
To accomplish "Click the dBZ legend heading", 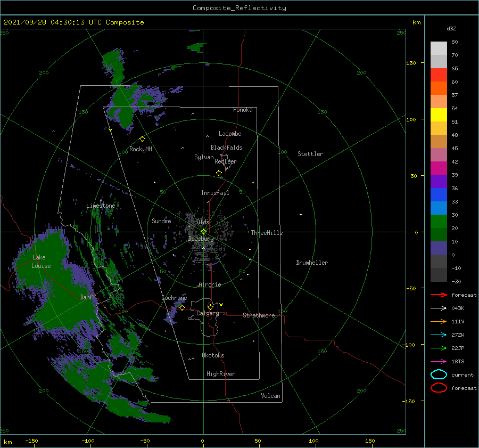I will pos(451,28).
